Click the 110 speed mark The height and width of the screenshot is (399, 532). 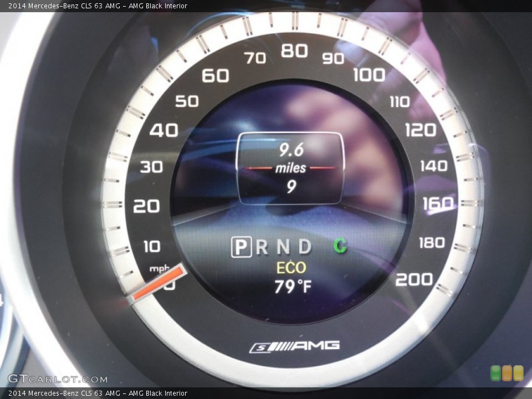(x=400, y=102)
